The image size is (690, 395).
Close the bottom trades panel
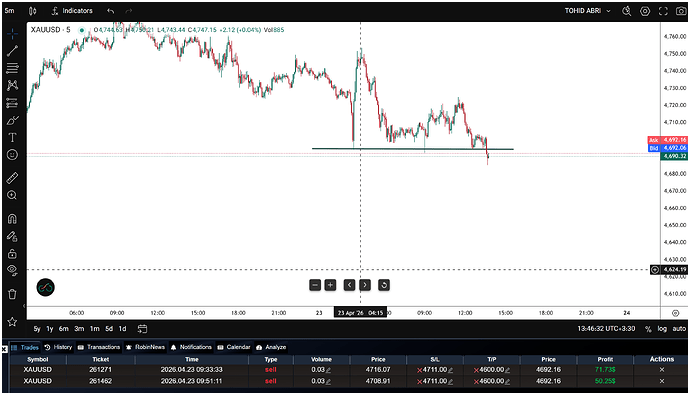(4, 349)
